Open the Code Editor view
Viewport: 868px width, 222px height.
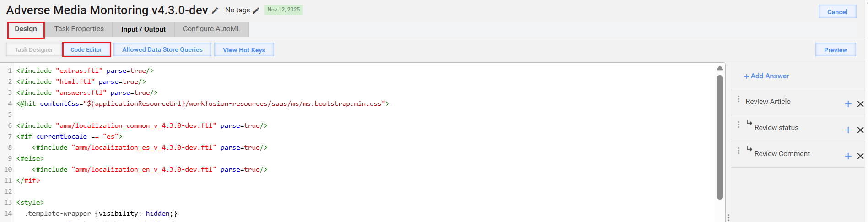86,49
